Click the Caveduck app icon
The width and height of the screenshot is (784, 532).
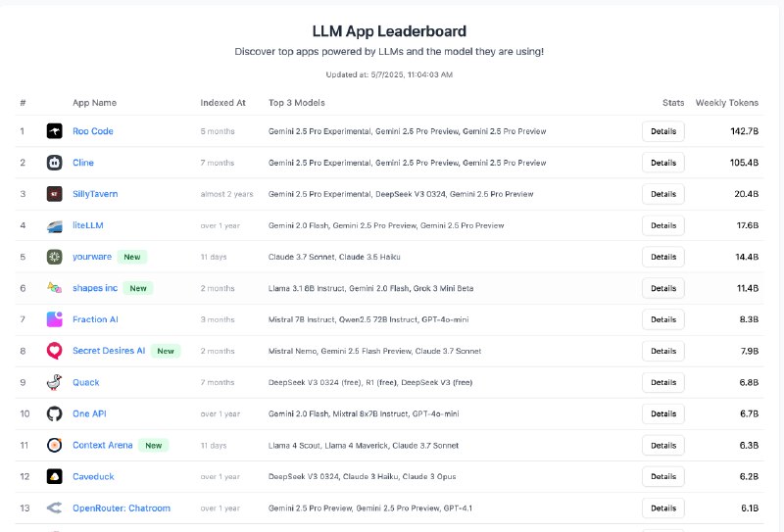point(55,476)
